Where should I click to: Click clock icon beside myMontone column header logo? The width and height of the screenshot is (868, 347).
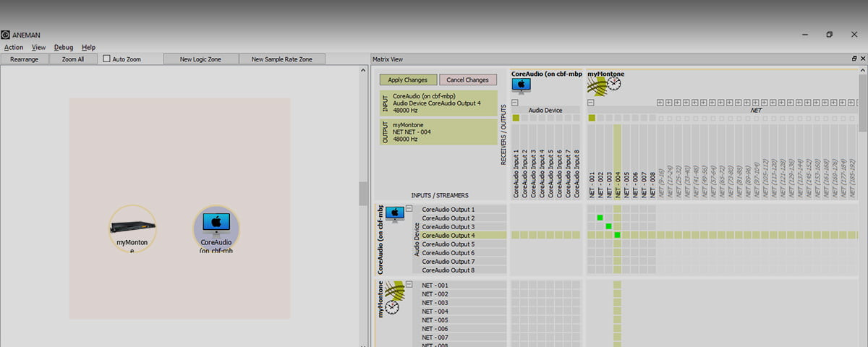[x=614, y=84]
